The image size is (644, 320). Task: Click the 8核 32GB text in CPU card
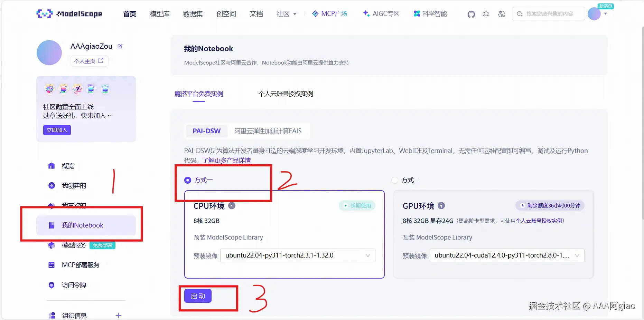[x=206, y=221]
